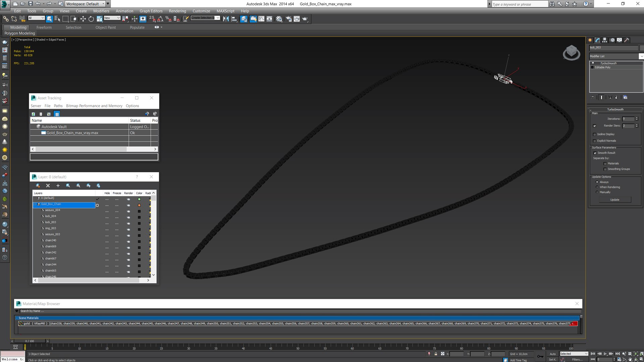Open the Material Editor icon
The image size is (644, 362).
279,19
